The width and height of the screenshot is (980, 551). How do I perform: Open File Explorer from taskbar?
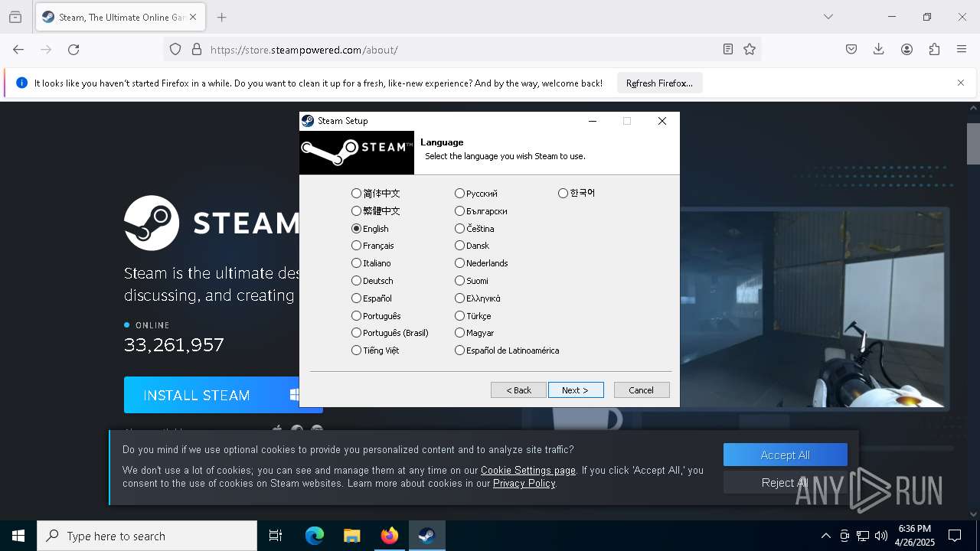tap(351, 536)
